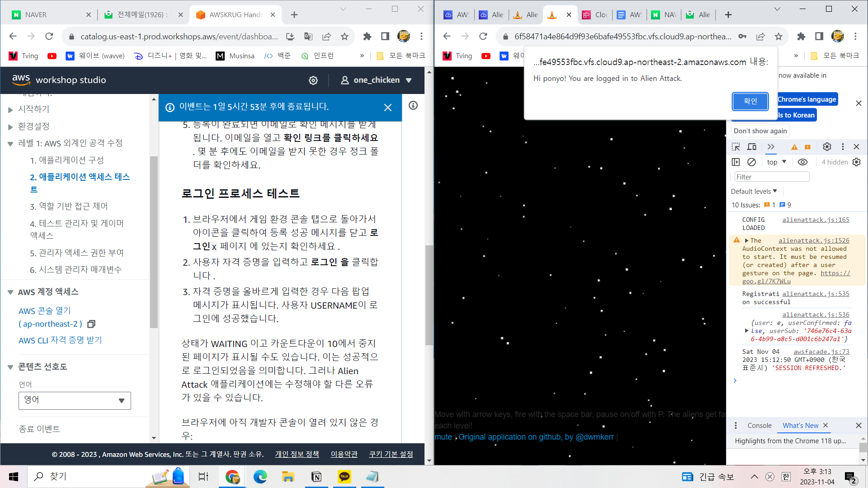The height and width of the screenshot is (488, 868).
Task: Open Chrome from Windows taskbar
Action: click(232, 477)
